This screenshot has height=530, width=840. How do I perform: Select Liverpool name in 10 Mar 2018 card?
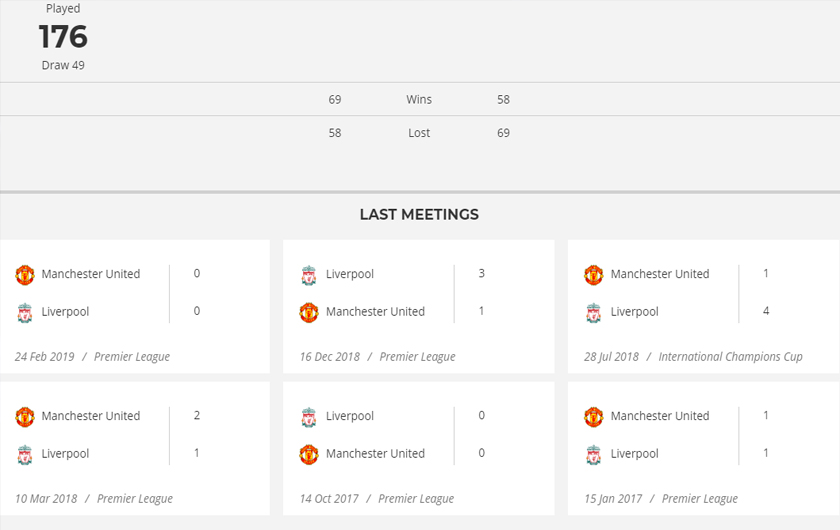65,454
